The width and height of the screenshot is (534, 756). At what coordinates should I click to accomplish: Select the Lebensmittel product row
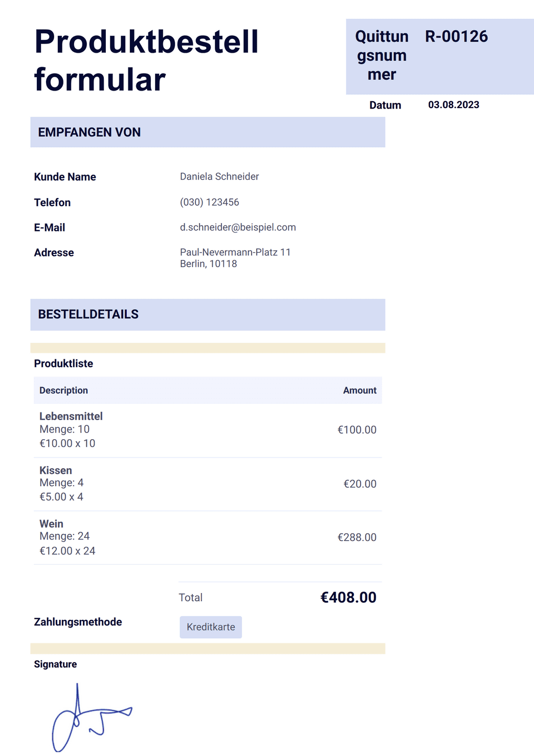(208, 430)
